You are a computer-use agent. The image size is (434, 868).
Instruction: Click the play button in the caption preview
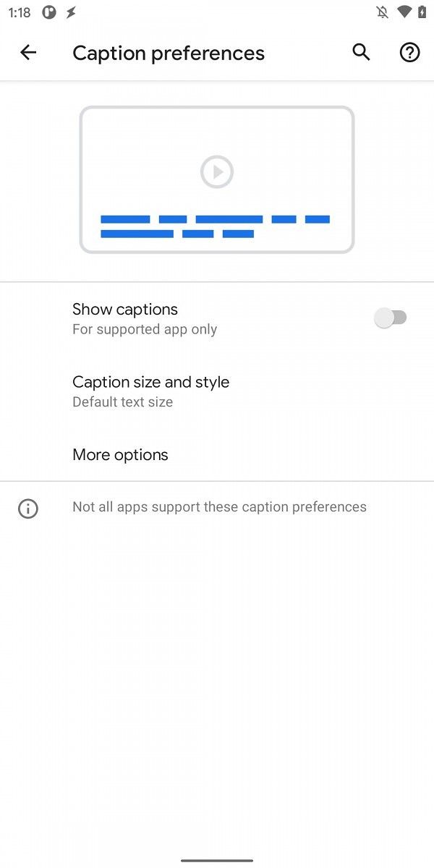[216, 171]
